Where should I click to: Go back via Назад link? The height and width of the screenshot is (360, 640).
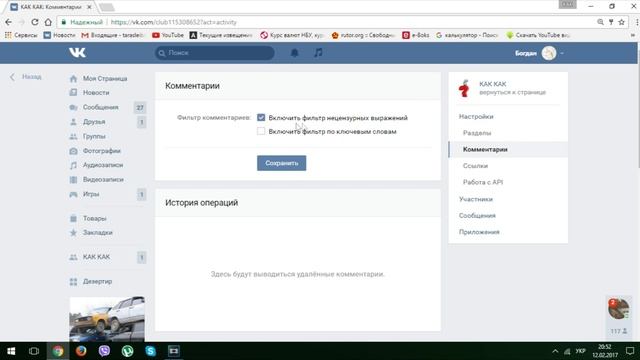pos(26,77)
